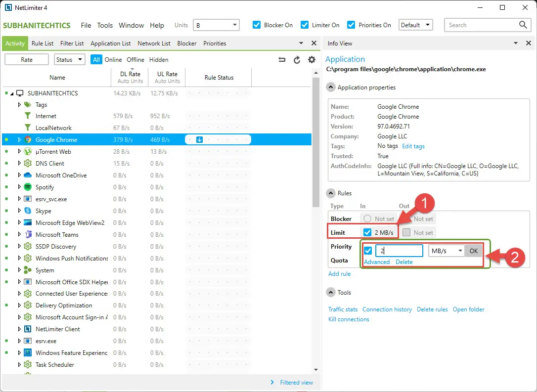The image size is (537, 392).
Task: Click the Advanced link
Action: point(377,262)
